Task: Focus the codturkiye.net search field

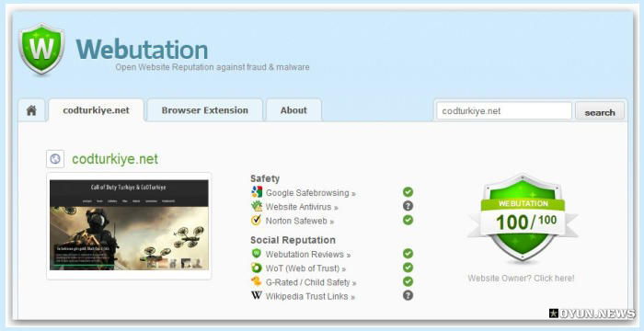Action: (504, 111)
